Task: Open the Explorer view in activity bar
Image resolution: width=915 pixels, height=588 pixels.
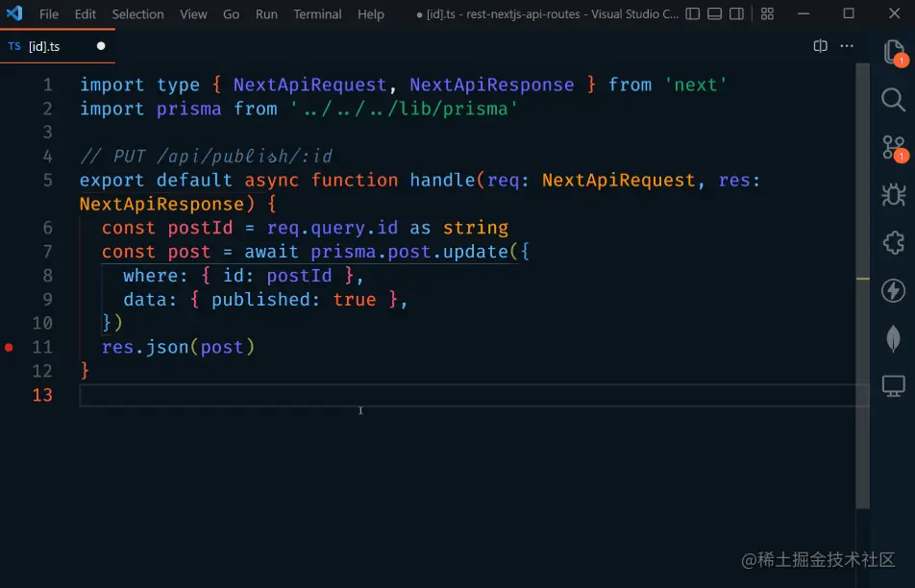Action: pyautogui.click(x=894, y=53)
